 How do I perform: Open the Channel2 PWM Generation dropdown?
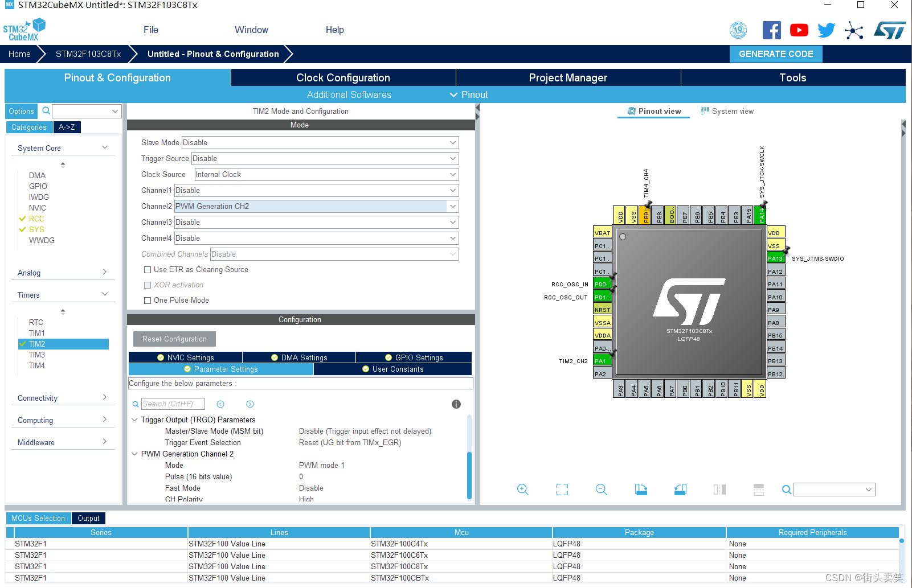pos(316,206)
